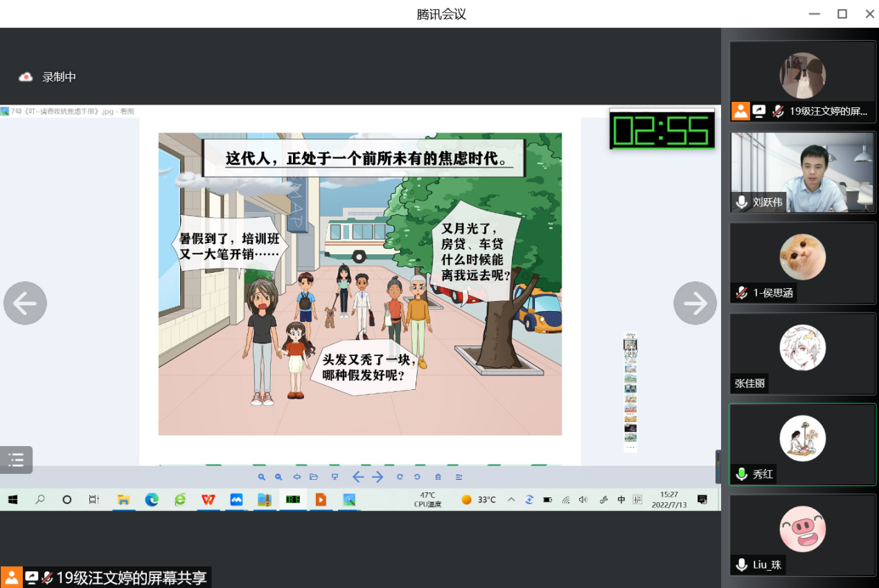Open the list menu button at left edge
The height and width of the screenshot is (588, 879).
(16, 459)
